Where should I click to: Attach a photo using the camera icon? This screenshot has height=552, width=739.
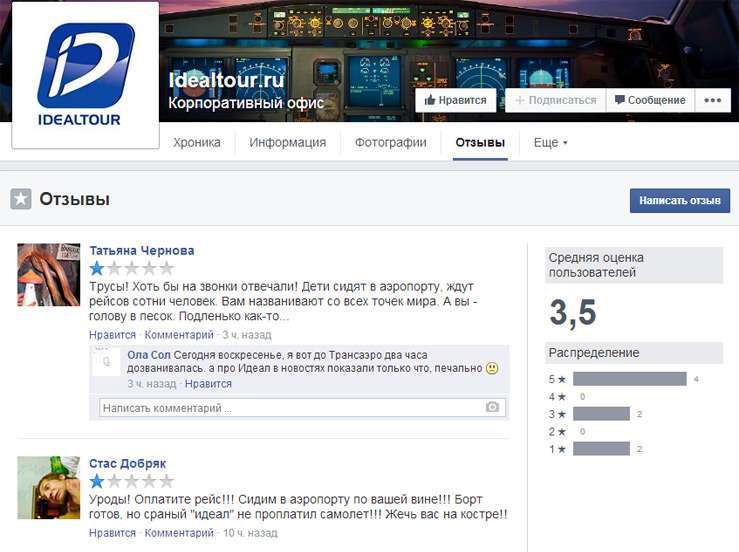[492, 407]
